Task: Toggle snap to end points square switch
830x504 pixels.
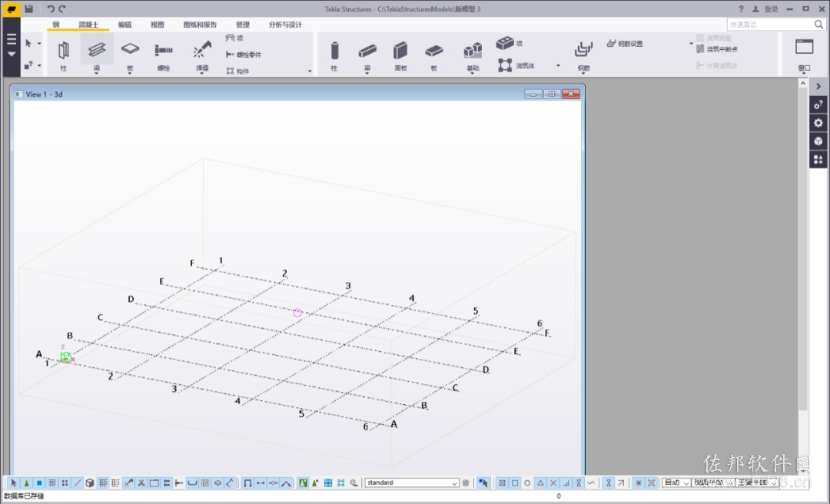Action: [514, 482]
